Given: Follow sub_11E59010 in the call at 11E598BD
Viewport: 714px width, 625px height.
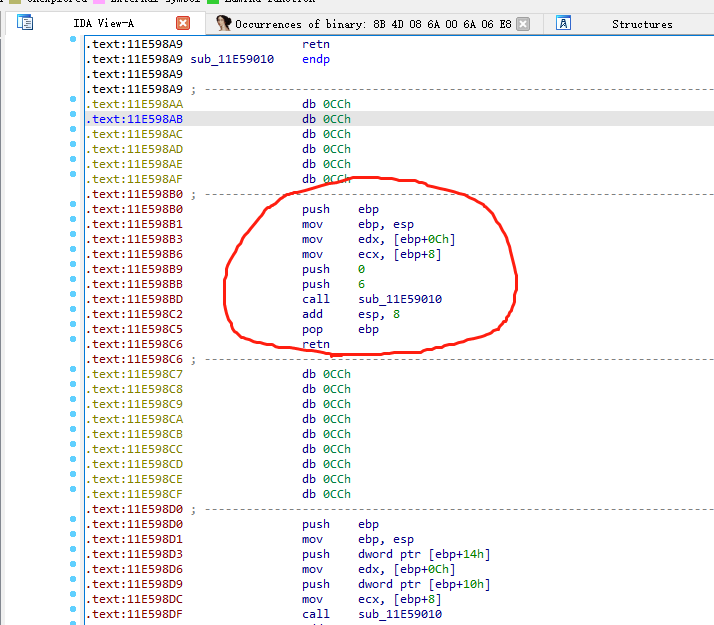Looking at the screenshot, I should click(x=400, y=299).
